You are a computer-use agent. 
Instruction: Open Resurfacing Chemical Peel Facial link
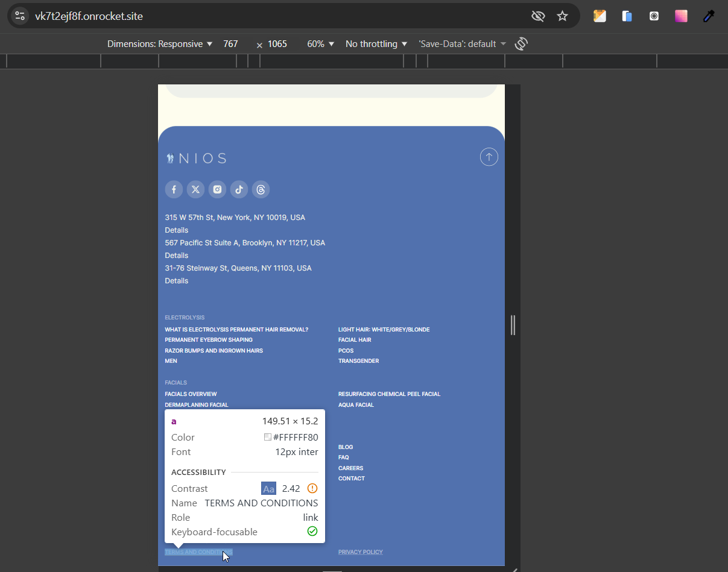(390, 394)
